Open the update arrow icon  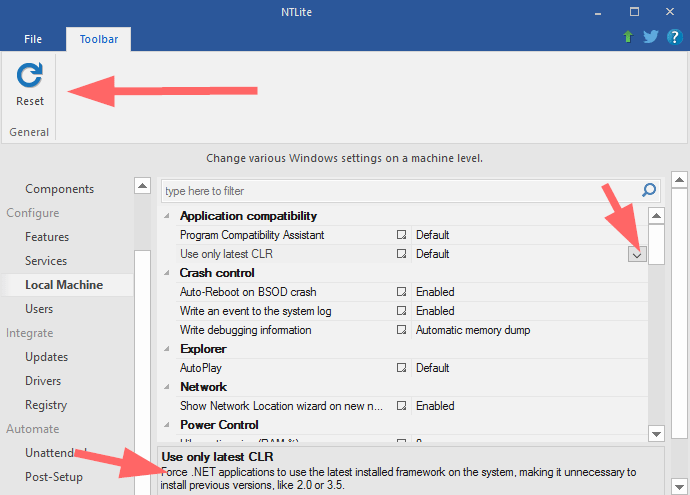click(x=628, y=37)
